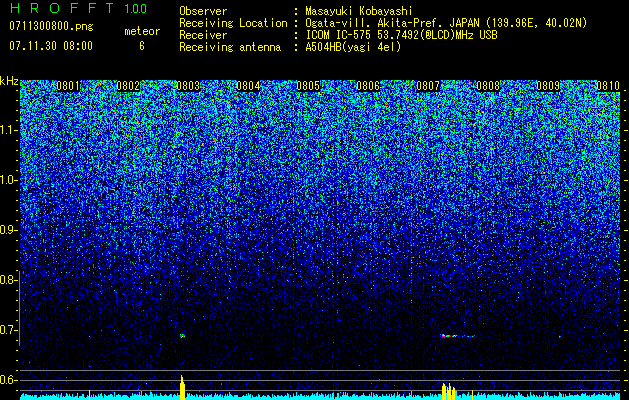Click the meteor count value 6

[x=142, y=46]
